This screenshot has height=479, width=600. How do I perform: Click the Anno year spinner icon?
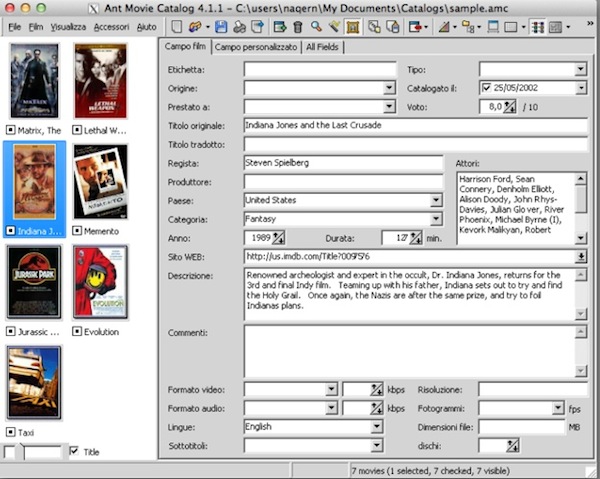point(278,238)
